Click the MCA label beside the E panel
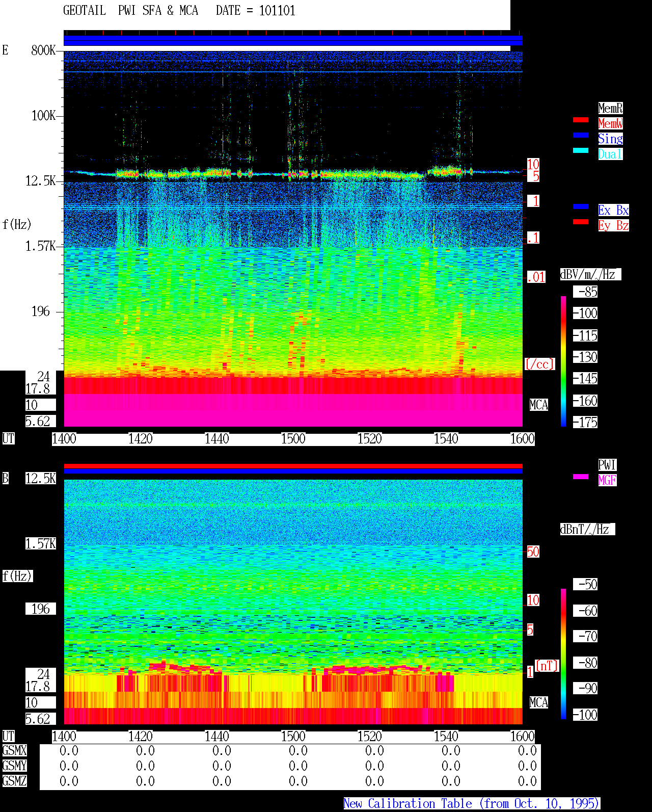The height and width of the screenshot is (812, 652). pos(539,405)
